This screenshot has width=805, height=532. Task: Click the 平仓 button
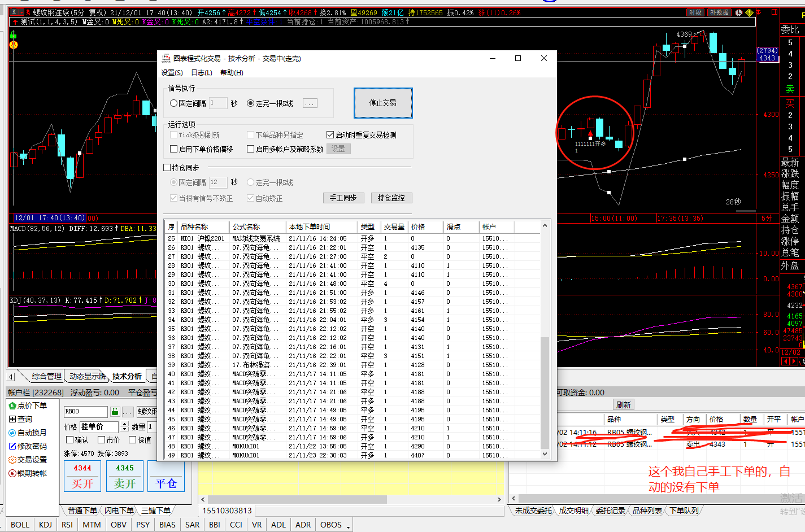click(166, 477)
